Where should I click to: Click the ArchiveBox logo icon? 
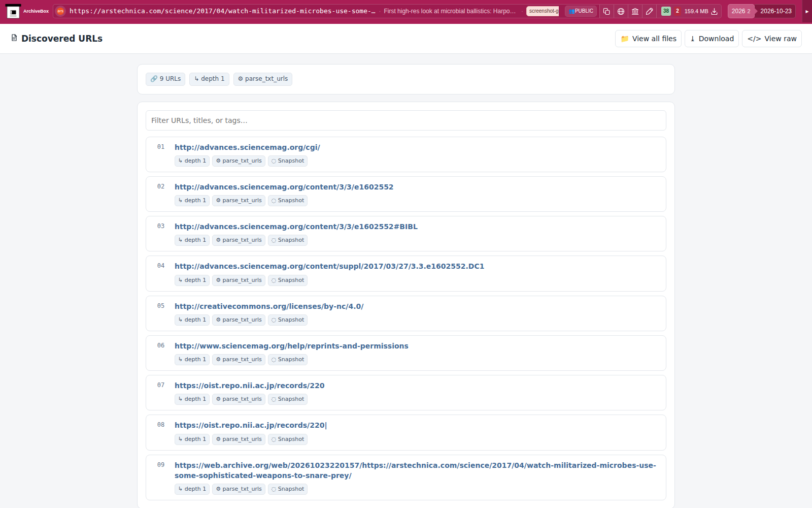click(13, 11)
